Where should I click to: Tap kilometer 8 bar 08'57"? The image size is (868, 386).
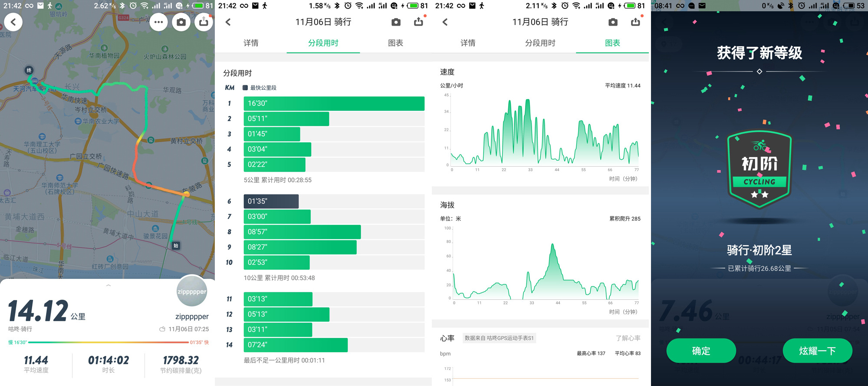coord(302,232)
